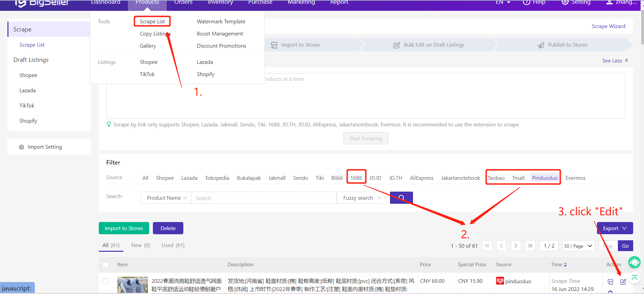This screenshot has height=294, width=644.
Task: Select TikTok under Listings menu
Action: [x=147, y=74]
